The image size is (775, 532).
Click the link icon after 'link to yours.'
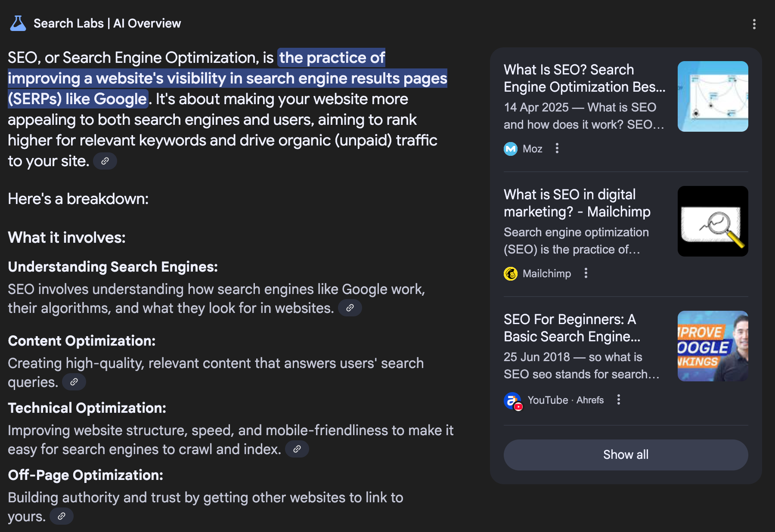tap(62, 516)
